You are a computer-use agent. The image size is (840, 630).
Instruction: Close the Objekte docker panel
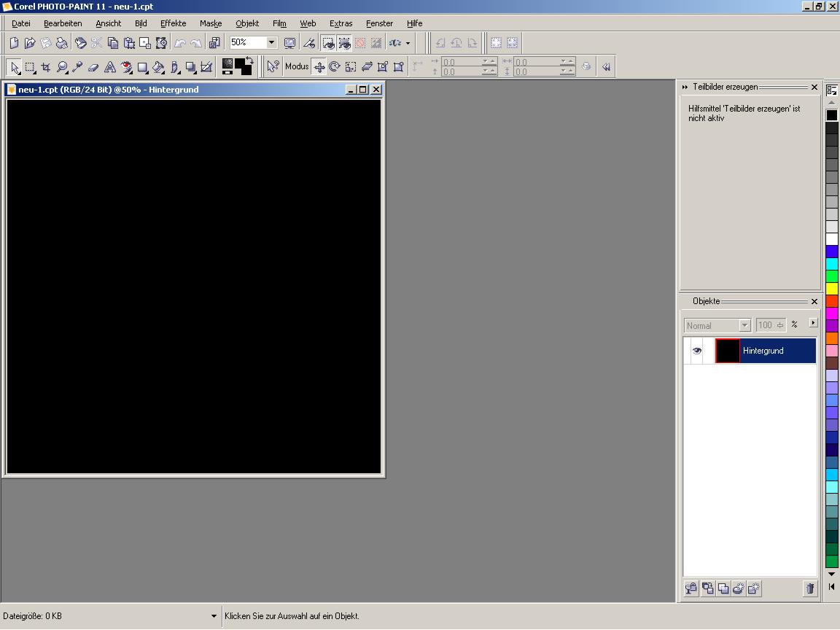click(814, 302)
